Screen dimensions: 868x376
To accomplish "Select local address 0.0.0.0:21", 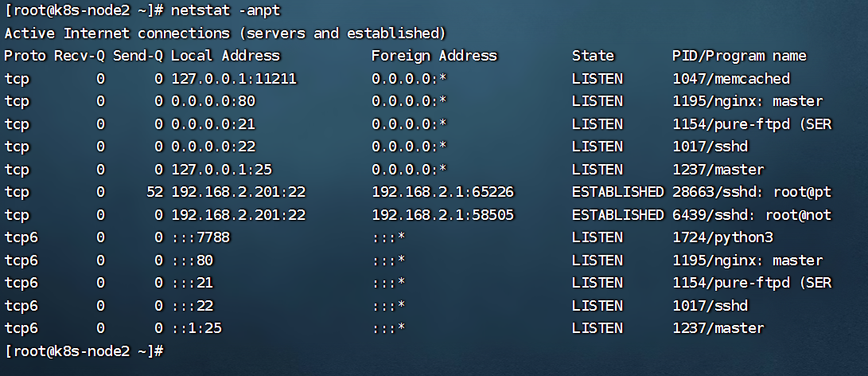I will coord(212,124).
